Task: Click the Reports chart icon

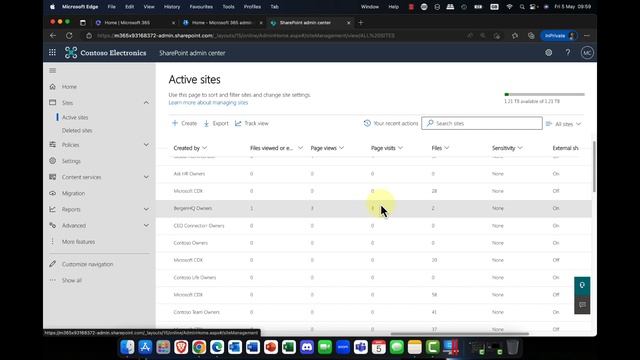Action: (53, 209)
